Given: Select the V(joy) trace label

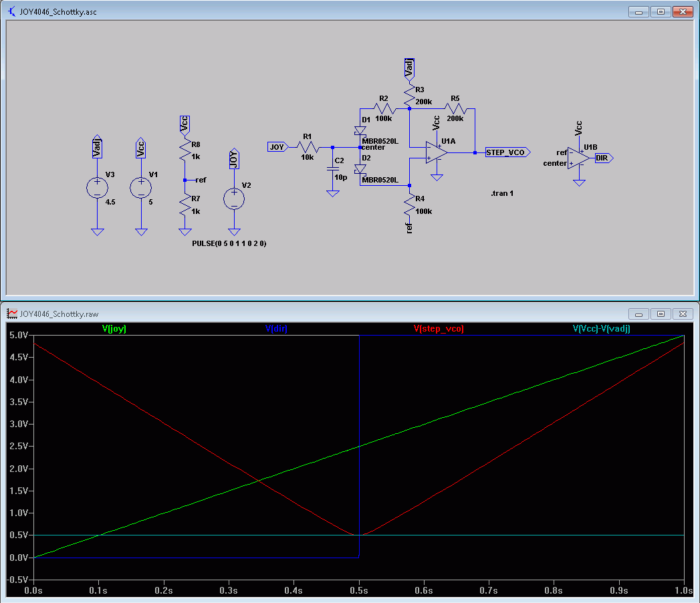Looking at the screenshot, I should 114,329.
